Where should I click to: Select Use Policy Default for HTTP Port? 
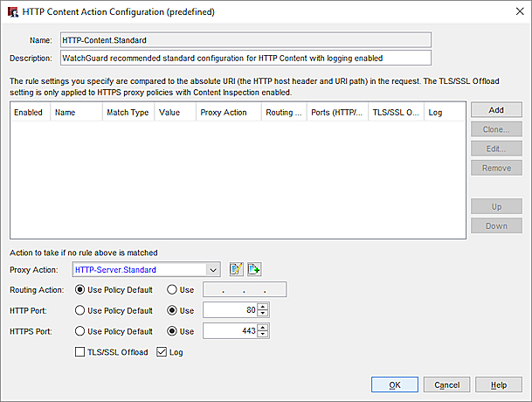(81, 310)
